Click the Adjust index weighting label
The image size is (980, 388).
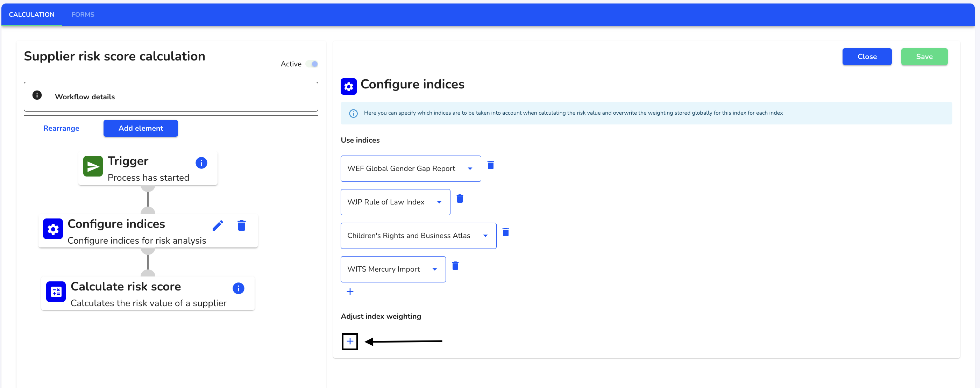[x=381, y=316]
